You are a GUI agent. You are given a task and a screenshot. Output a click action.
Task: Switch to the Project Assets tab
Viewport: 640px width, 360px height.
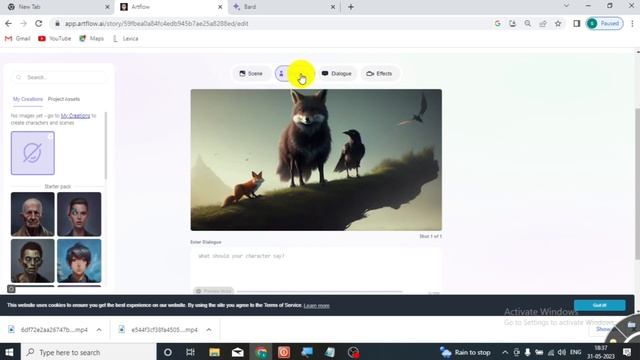64,99
